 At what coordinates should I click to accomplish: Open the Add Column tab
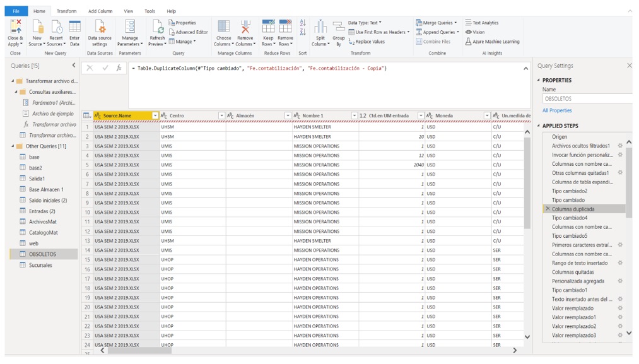pos(100,11)
